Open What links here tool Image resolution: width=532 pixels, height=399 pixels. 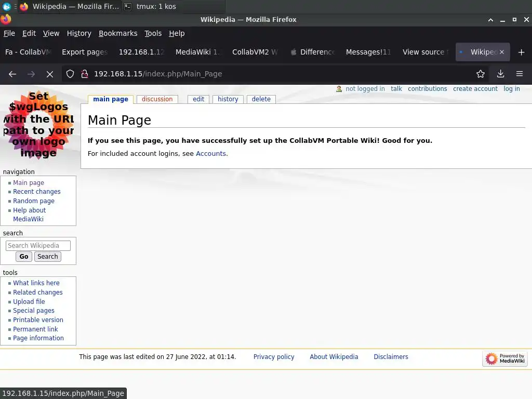click(x=36, y=283)
